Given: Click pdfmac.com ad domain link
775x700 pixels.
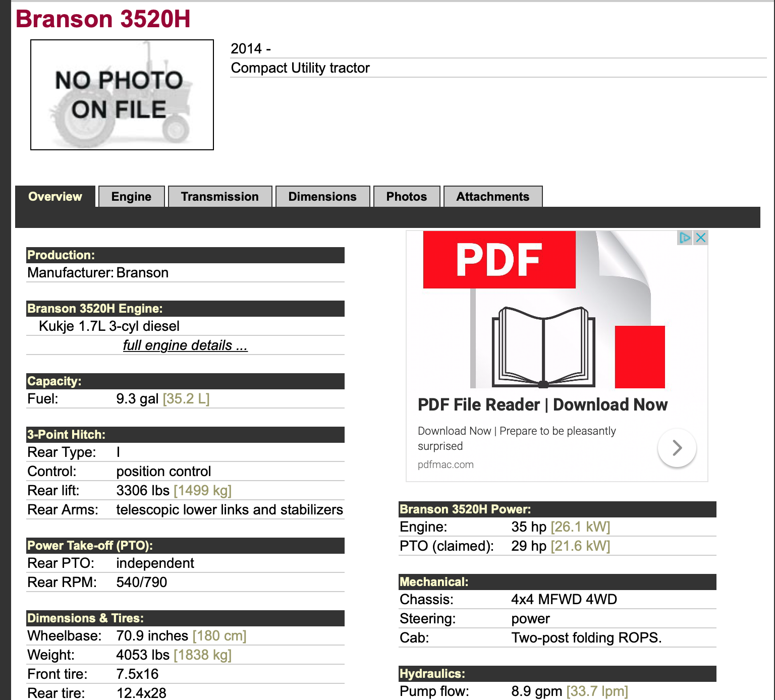Looking at the screenshot, I should [x=446, y=464].
